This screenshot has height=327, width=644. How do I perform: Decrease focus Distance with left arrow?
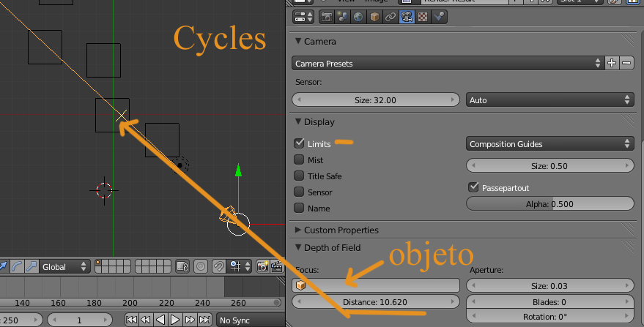click(x=299, y=302)
